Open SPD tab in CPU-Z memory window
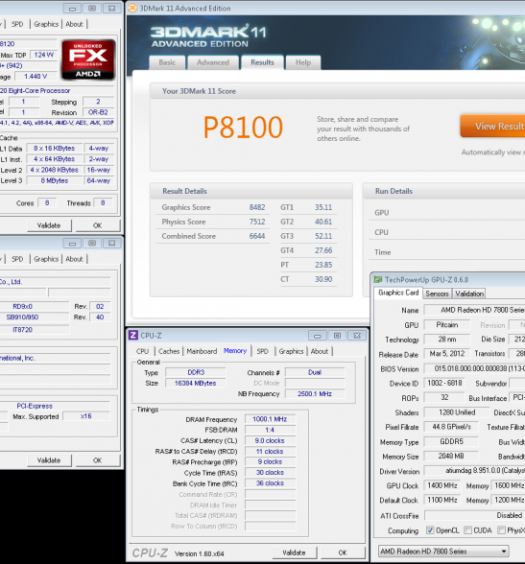 click(262, 351)
